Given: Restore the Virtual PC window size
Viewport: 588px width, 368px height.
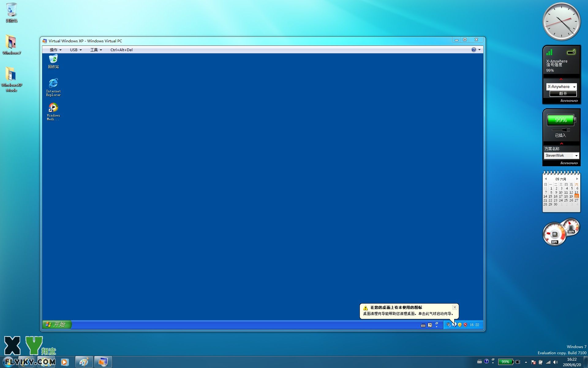Looking at the screenshot, I should click(x=465, y=40).
